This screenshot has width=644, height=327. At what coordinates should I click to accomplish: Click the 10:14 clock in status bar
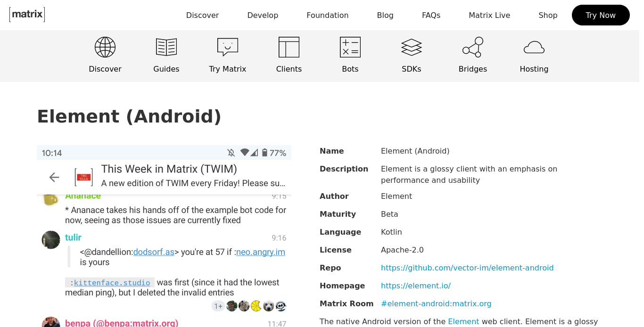click(x=52, y=153)
